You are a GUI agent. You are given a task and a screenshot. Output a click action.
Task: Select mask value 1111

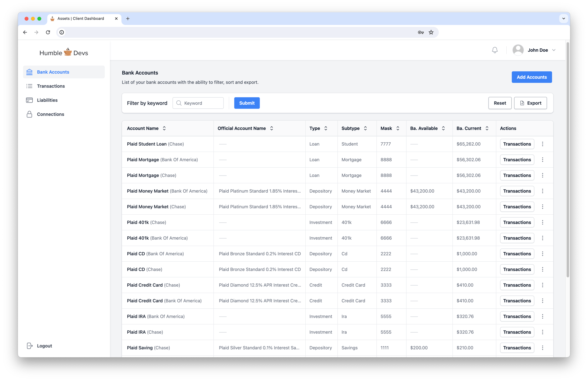coord(384,348)
